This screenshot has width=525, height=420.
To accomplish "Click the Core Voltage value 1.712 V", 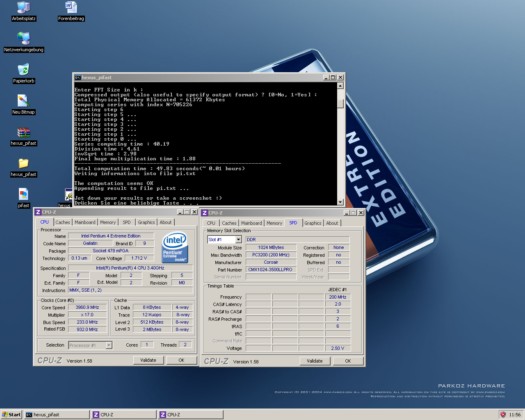I will pyautogui.click(x=139, y=258).
